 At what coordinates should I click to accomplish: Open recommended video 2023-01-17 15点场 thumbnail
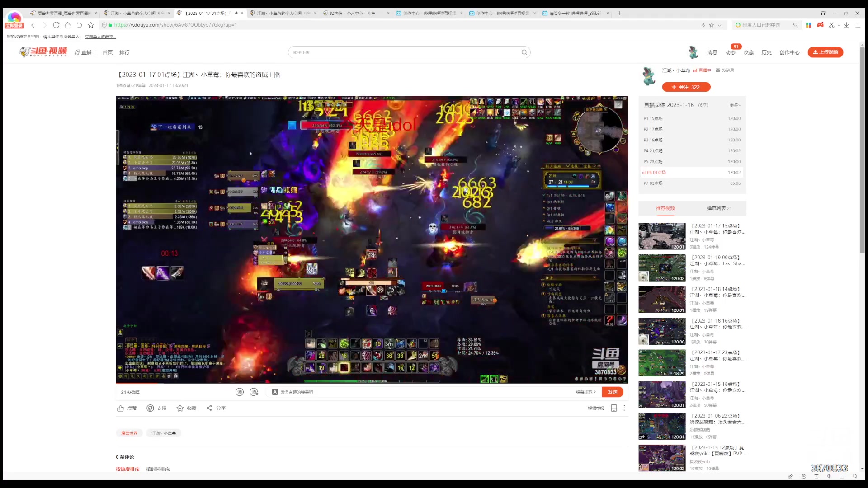[662, 236]
